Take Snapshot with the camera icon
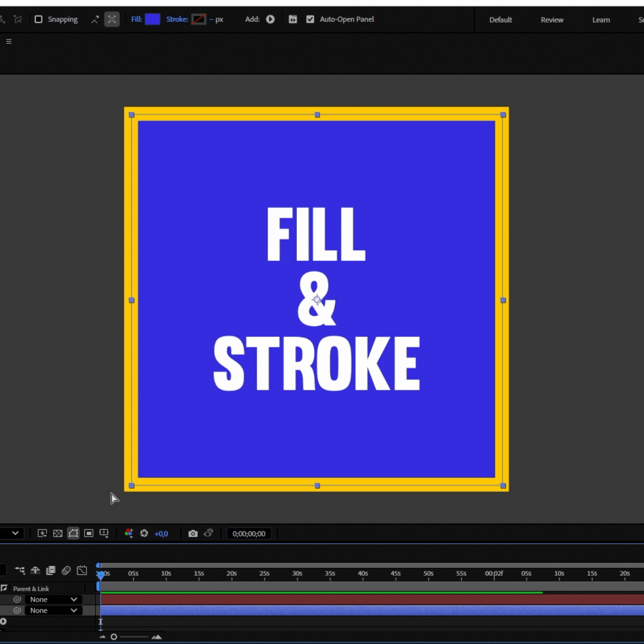 [193, 533]
